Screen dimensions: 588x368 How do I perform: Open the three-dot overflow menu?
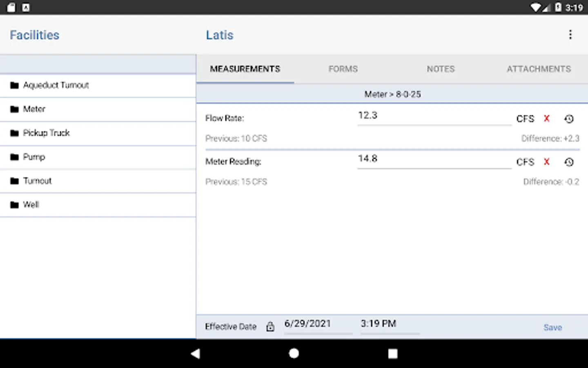570,35
